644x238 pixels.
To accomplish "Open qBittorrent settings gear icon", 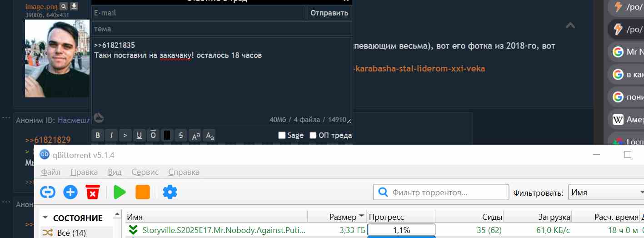I will pyautogui.click(x=170, y=192).
